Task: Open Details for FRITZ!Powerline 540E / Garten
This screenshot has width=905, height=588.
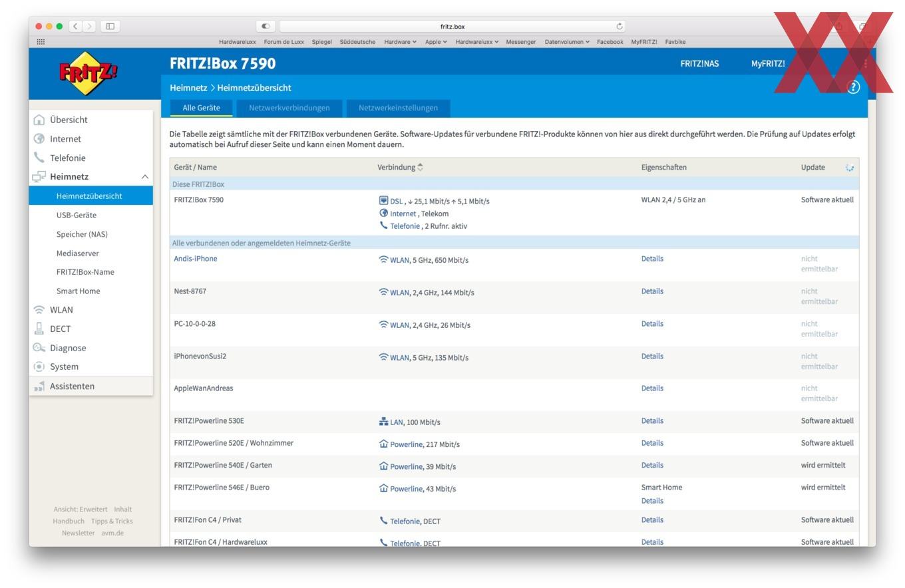Action: 652,466
